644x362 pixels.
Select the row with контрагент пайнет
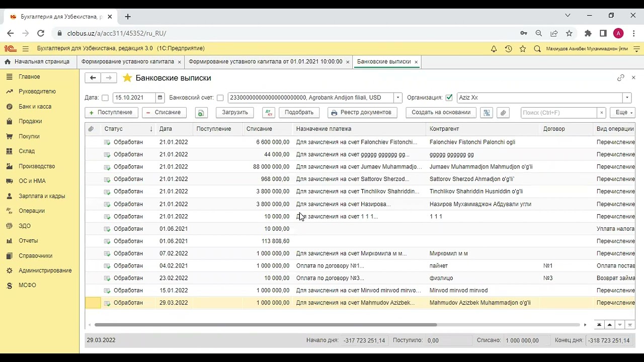[x=360, y=266]
